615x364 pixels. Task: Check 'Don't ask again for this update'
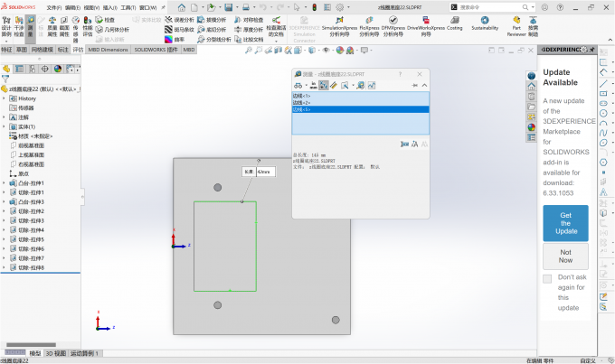pyautogui.click(x=547, y=278)
